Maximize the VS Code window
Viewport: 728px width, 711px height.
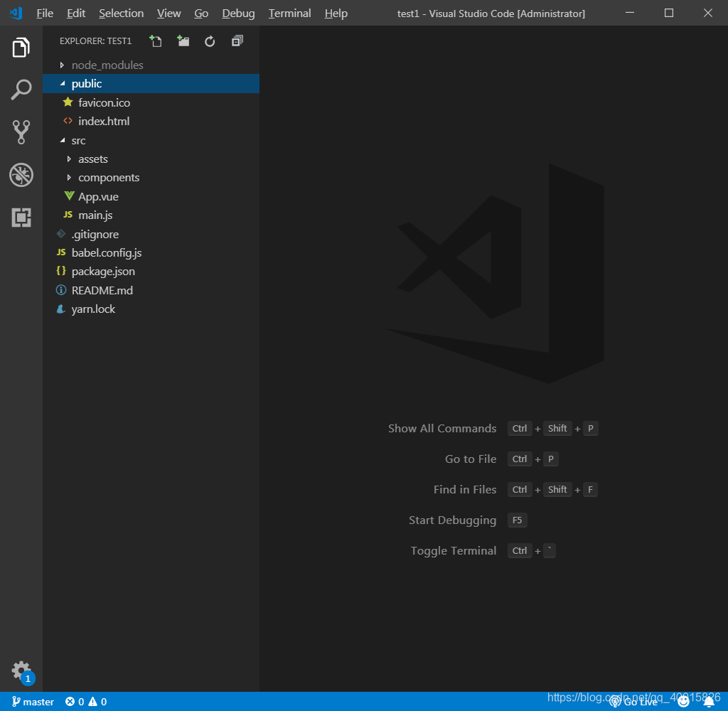(668, 13)
